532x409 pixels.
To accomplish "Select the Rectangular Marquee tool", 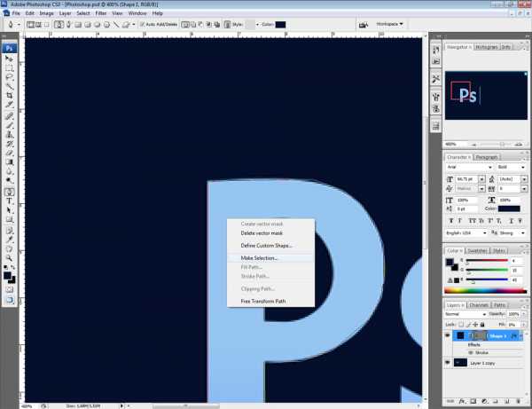I will coord(9,68).
